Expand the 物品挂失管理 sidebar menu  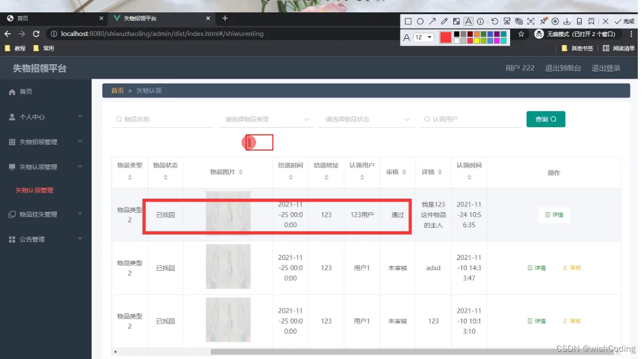[46, 214]
